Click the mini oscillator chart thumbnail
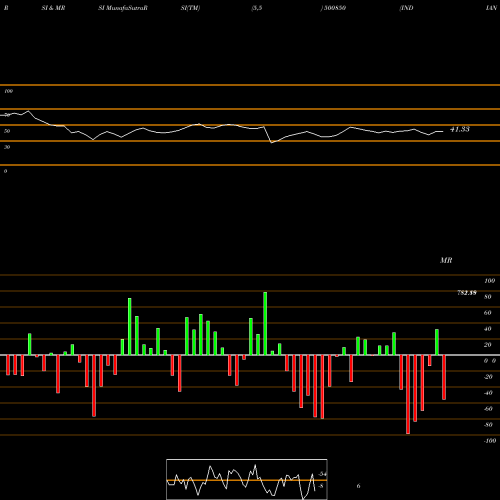This screenshot has height=500, width=500. [247, 479]
